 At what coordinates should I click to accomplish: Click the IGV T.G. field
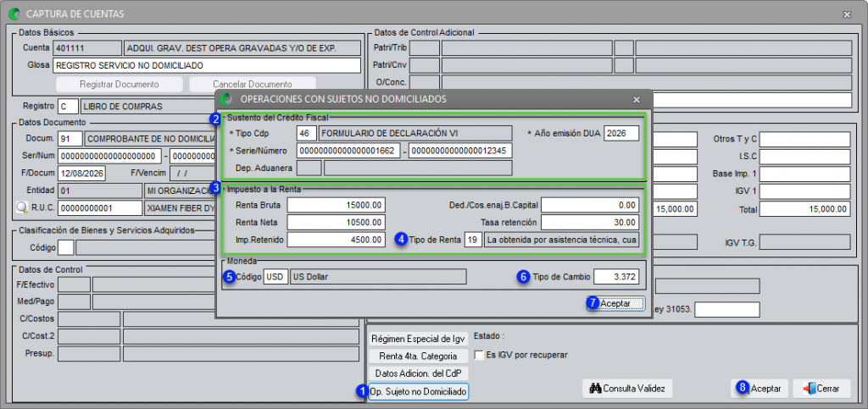pyautogui.click(x=805, y=242)
